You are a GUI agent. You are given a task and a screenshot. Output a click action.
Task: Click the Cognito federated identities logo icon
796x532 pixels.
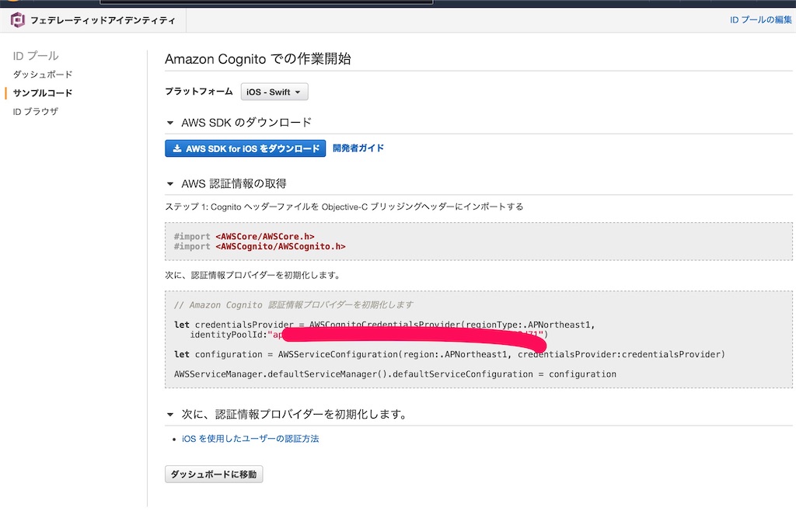coord(18,19)
